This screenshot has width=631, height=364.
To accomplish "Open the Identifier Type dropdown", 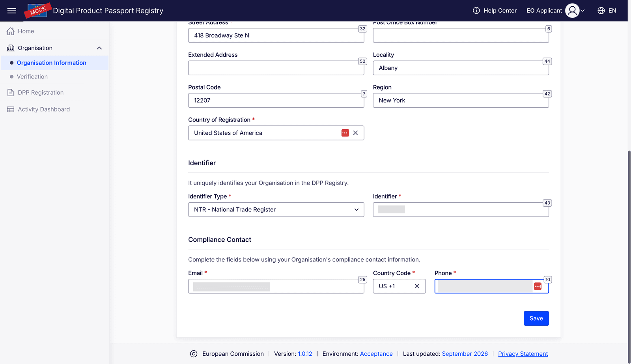I will point(276,209).
